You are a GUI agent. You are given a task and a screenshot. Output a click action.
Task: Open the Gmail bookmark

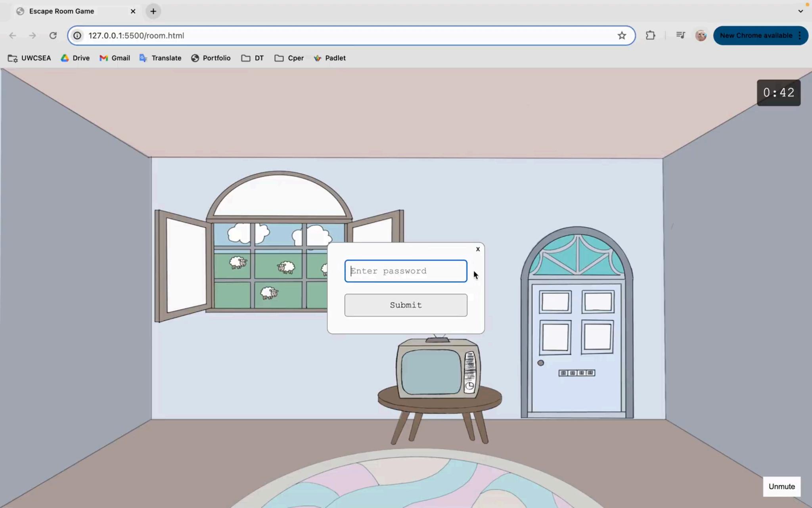point(115,58)
